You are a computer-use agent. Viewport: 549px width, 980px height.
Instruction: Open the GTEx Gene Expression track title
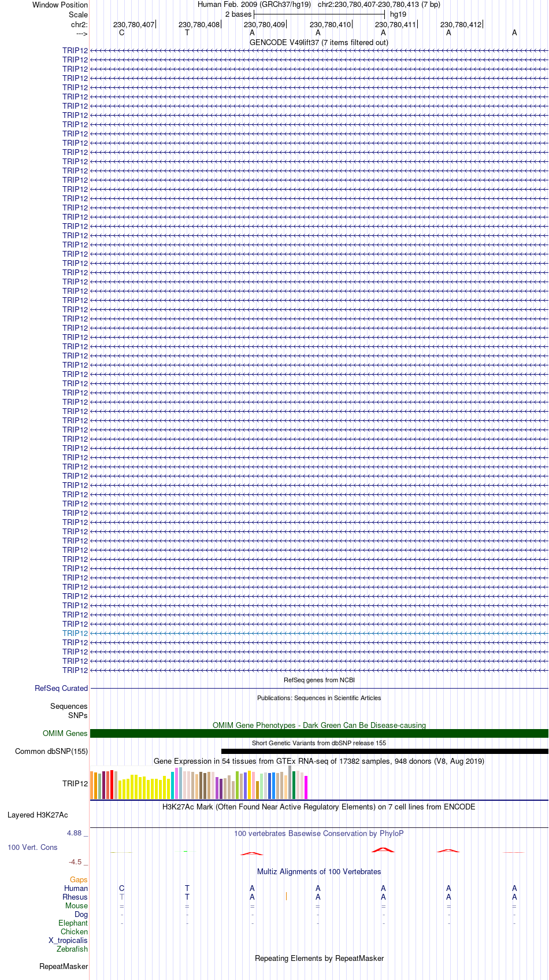[319, 761]
